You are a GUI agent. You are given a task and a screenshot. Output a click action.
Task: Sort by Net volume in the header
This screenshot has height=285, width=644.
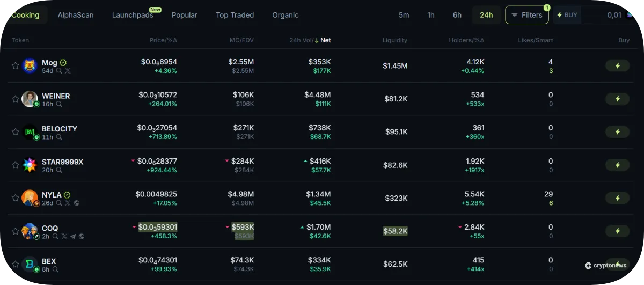(x=323, y=40)
